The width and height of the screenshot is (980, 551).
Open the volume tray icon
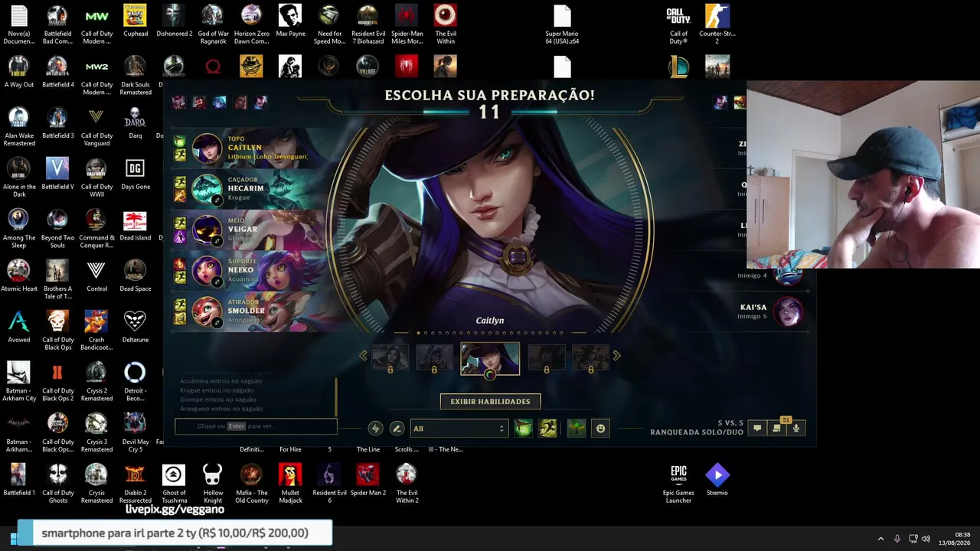coord(926,539)
